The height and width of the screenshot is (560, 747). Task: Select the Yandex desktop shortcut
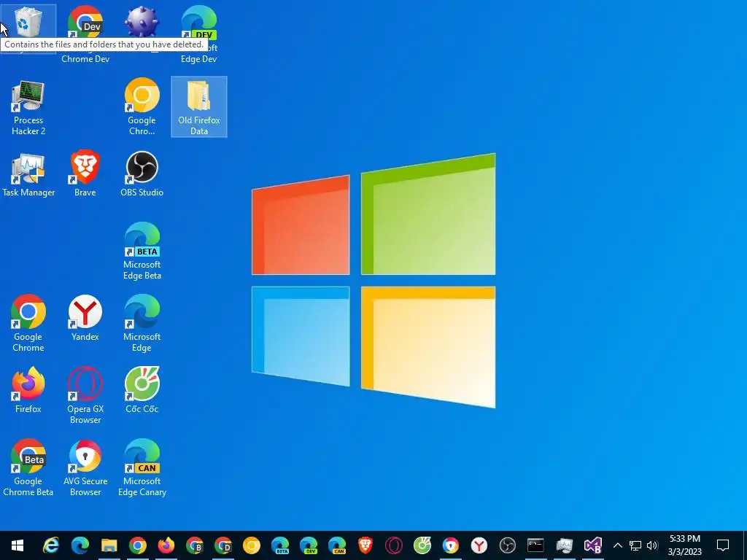point(85,319)
